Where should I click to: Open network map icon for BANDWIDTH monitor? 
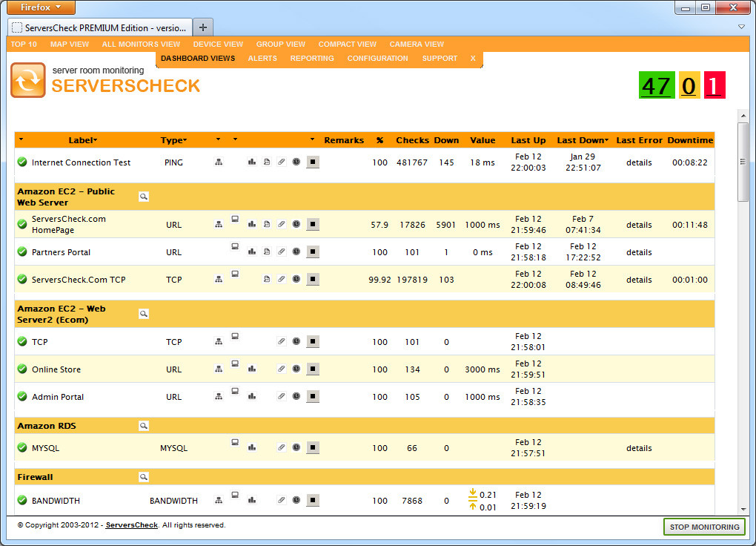click(x=219, y=500)
